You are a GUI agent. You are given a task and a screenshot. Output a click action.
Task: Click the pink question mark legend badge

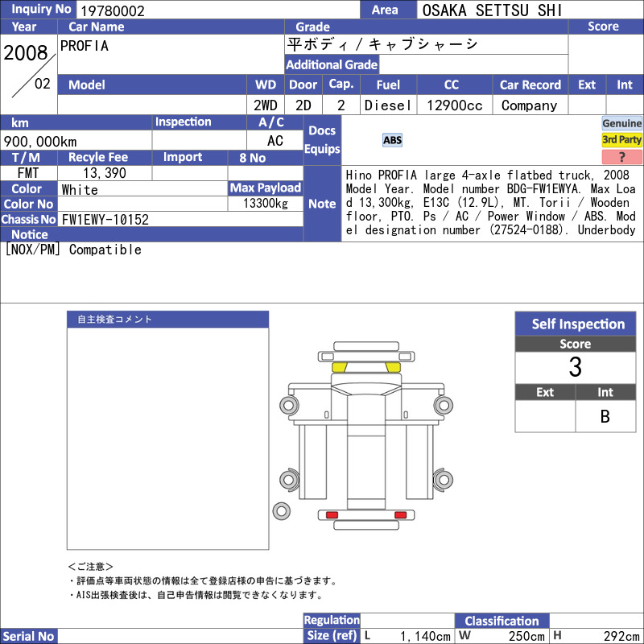[x=621, y=156]
